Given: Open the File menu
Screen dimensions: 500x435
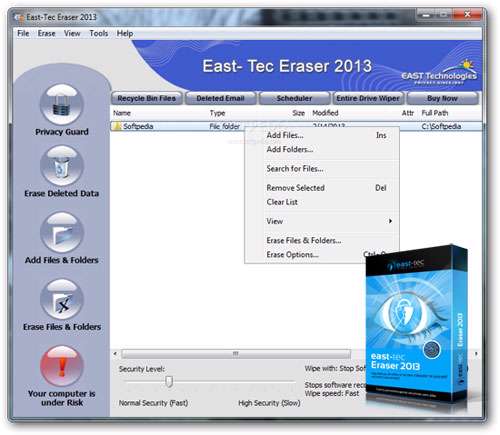Looking at the screenshot, I should tap(23, 33).
